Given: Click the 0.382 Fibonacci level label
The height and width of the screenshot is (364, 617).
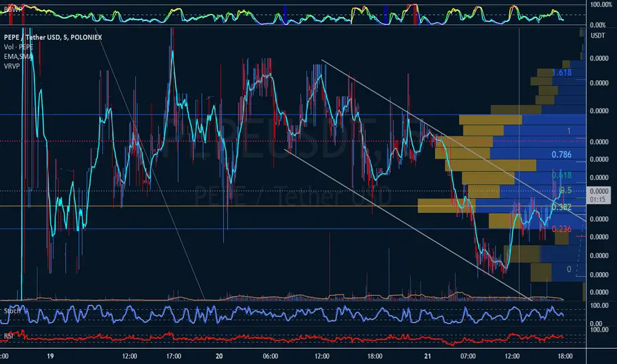Looking at the screenshot, I should (561, 207).
